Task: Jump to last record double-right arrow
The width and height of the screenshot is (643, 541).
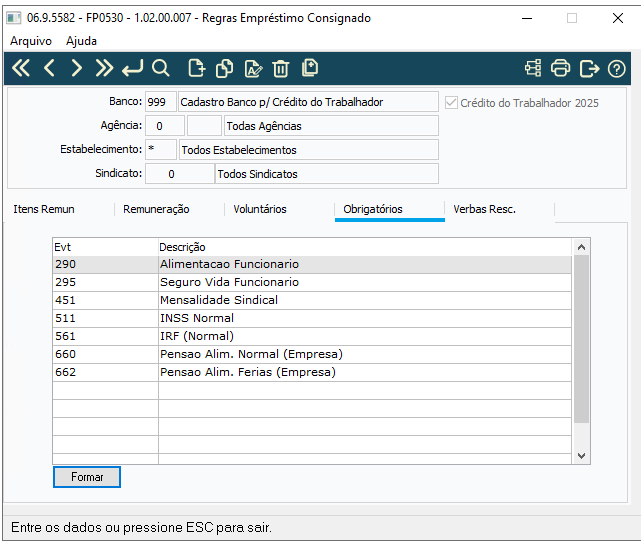Action: [104, 68]
